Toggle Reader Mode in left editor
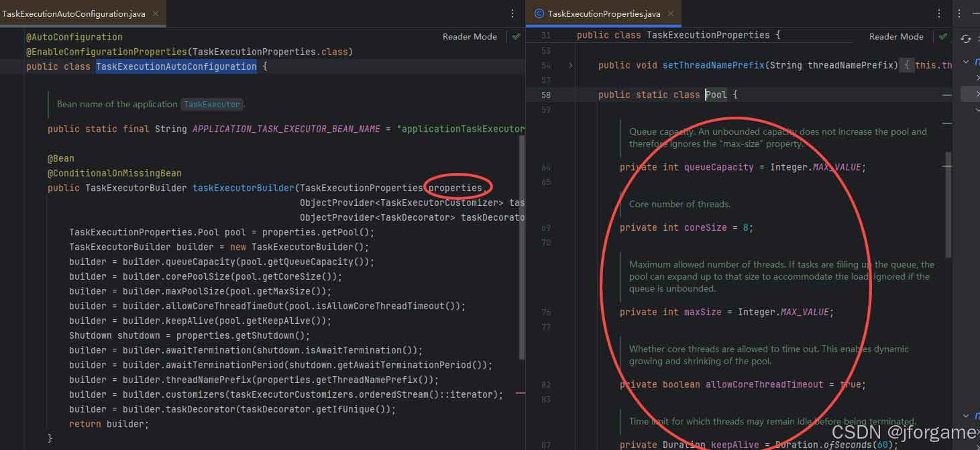This screenshot has width=980, height=450. (x=470, y=37)
